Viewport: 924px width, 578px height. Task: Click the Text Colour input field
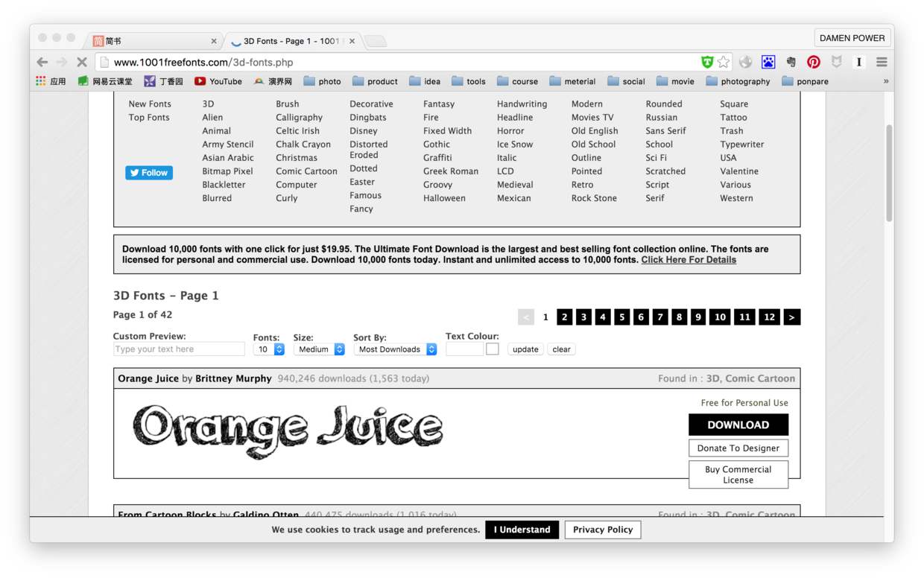pyautogui.click(x=464, y=349)
